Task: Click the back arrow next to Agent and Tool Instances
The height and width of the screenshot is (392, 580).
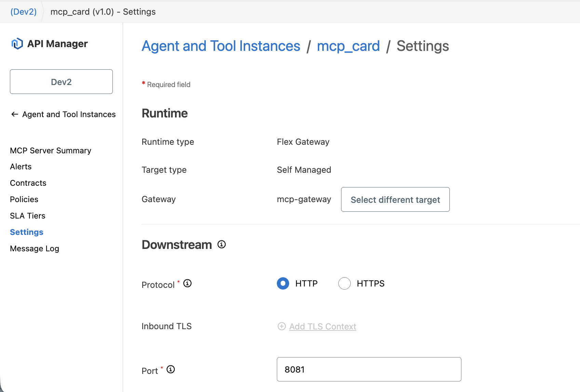Action: (x=15, y=114)
